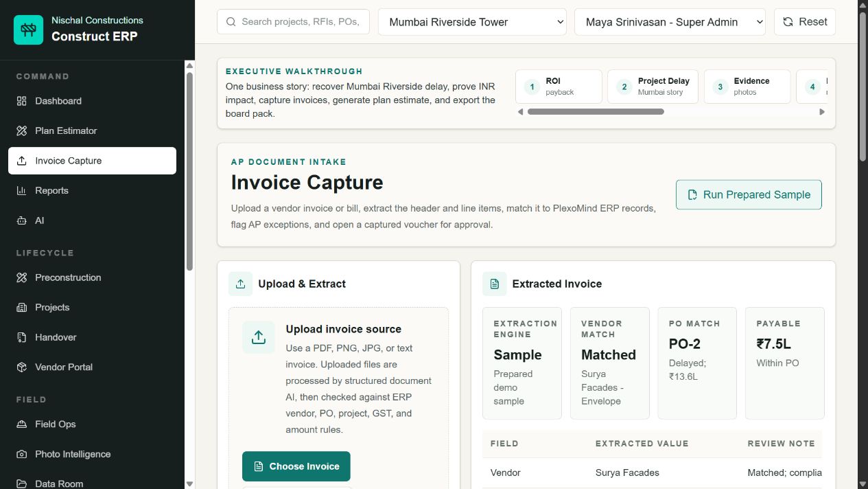
Task: Click the walkthrough scroll left arrow
Action: (520, 112)
